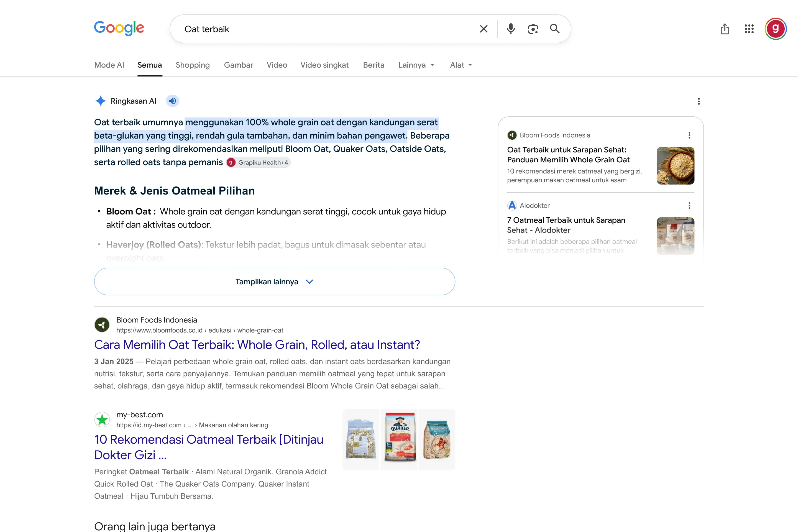Open '10 Rekomendasi Oatmeal Terbaik' result link
The width and height of the screenshot is (798, 532).
tap(209, 447)
